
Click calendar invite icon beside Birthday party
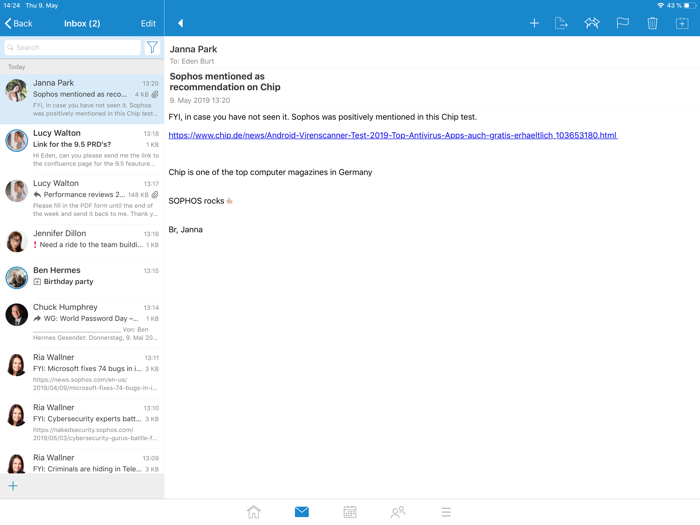(37, 282)
